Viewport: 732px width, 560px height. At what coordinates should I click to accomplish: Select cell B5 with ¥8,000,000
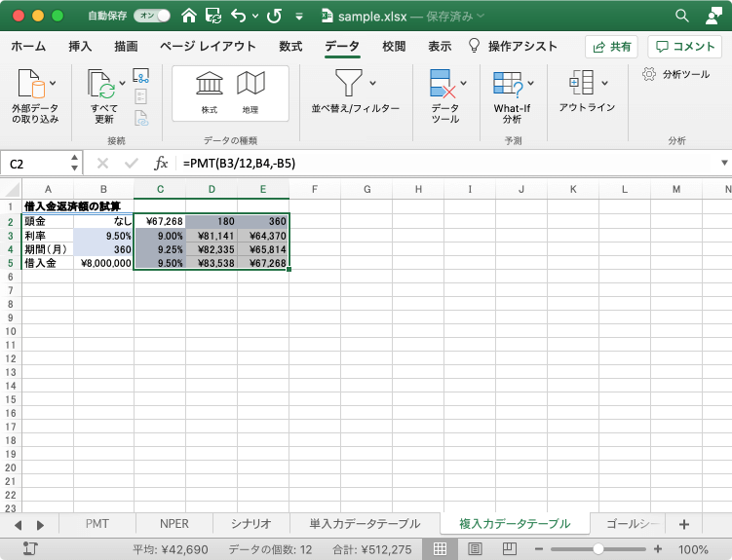[x=103, y=263]
